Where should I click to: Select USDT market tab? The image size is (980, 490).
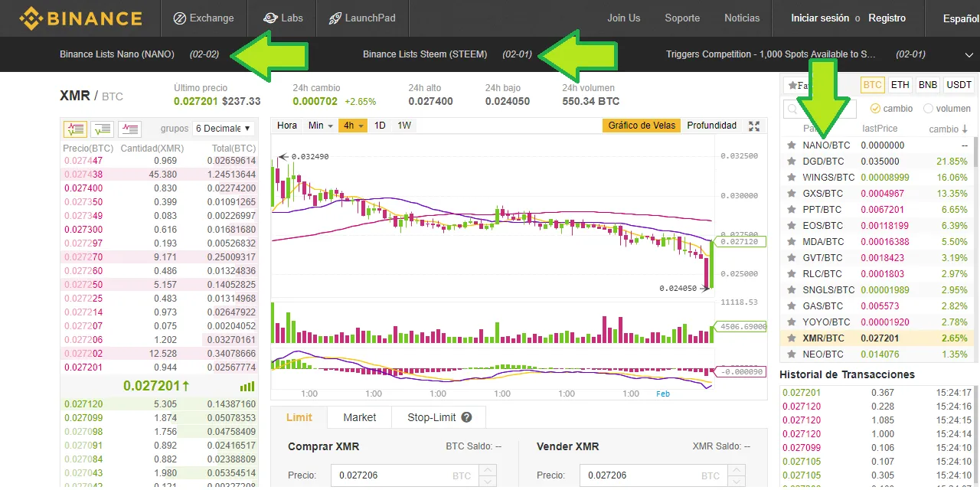pos(959,85)
